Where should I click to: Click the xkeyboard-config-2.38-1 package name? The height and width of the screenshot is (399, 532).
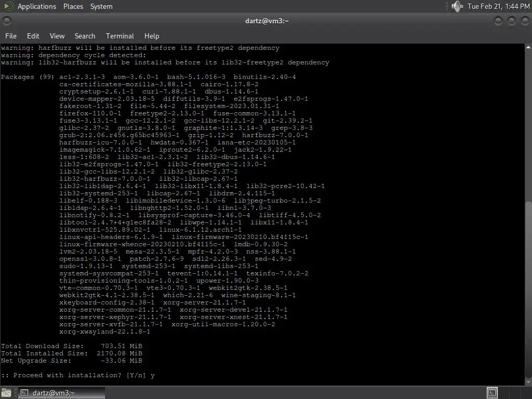107,302
